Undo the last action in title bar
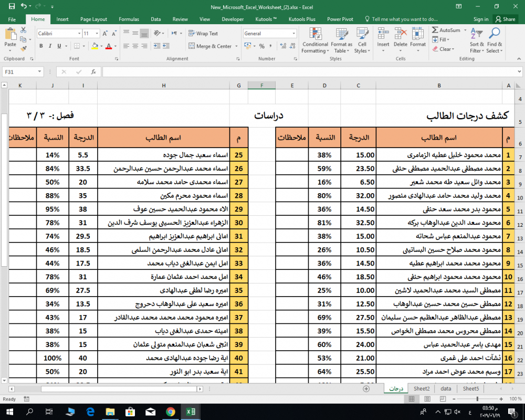Viewport: 525px width, 420px height. click(x=24, y=6)
